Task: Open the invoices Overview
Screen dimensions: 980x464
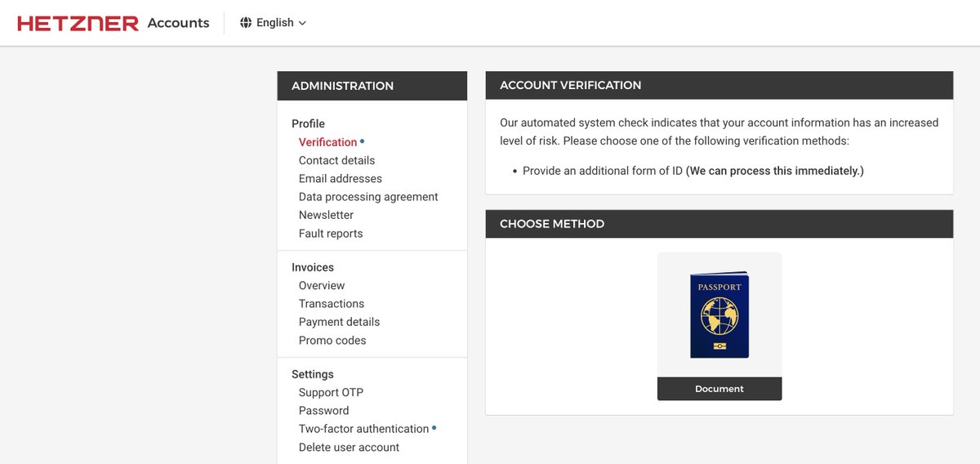Action: point(322,285)
